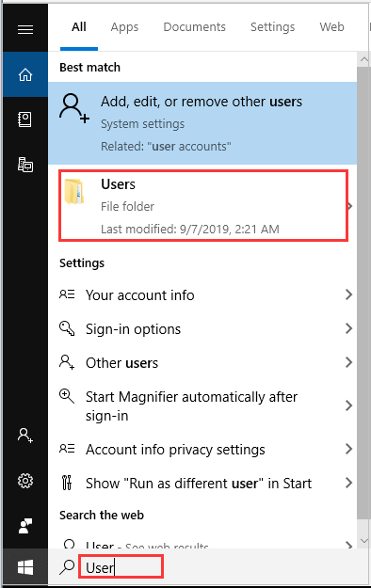Click the Best match heading
This screenshot has width=371, height=588.
click(89, 68)
